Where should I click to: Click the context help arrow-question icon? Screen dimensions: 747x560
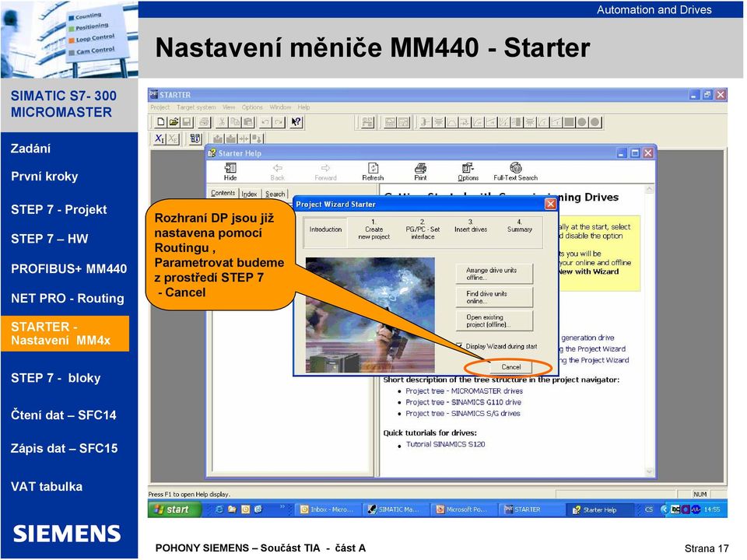(296, 122)
